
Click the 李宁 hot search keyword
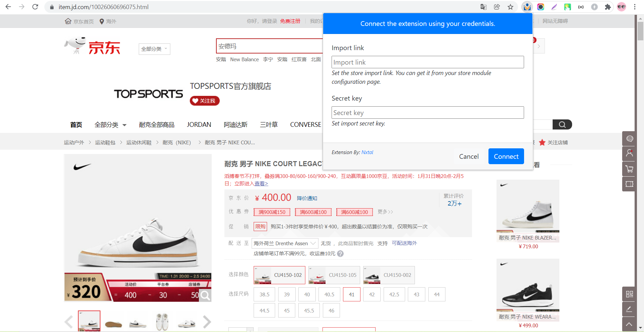pyautogui.click(x=268, y=60)
